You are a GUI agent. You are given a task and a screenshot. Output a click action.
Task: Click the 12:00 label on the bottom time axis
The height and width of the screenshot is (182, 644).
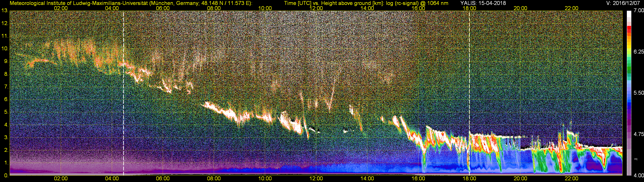point(316,179)
